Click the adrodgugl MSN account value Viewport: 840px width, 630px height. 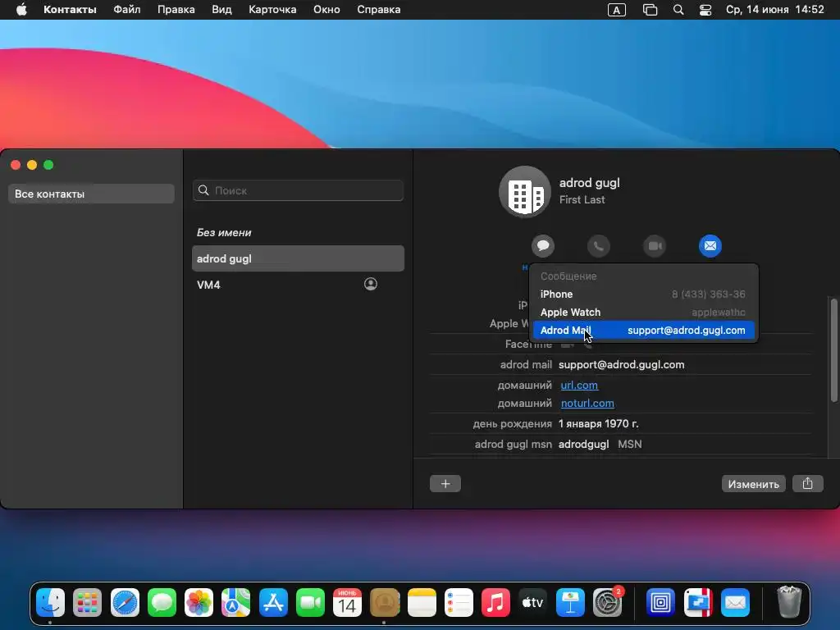[x=583, y=444]
